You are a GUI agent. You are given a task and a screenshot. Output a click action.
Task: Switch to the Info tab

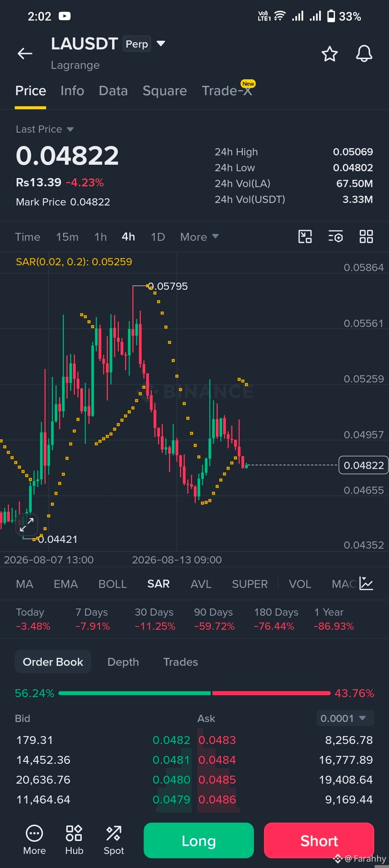pyautogui.click(x=72, y=91)
